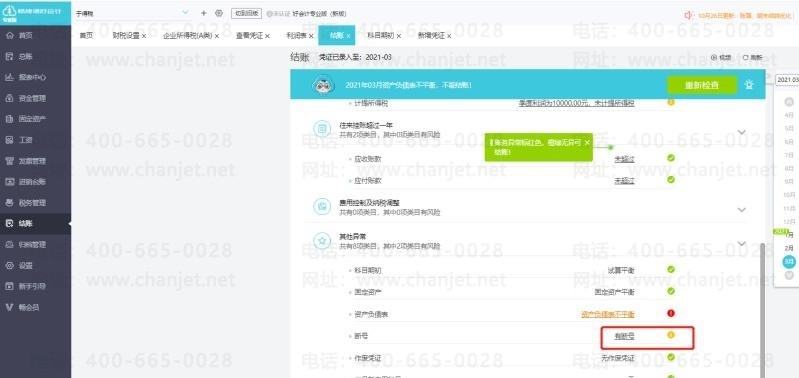799x378 pixels.
Task: Click the page vertical scrollbar
Action: tap(763, 311)
